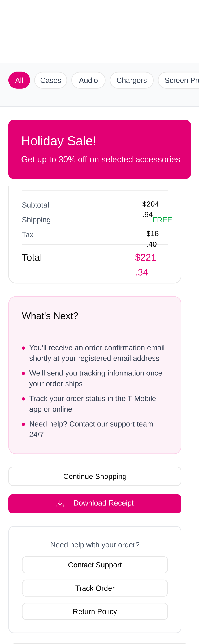This screenshot has height=644, width=199.
Task: Click the order confirmation email bullet
Action: point(97,353)
